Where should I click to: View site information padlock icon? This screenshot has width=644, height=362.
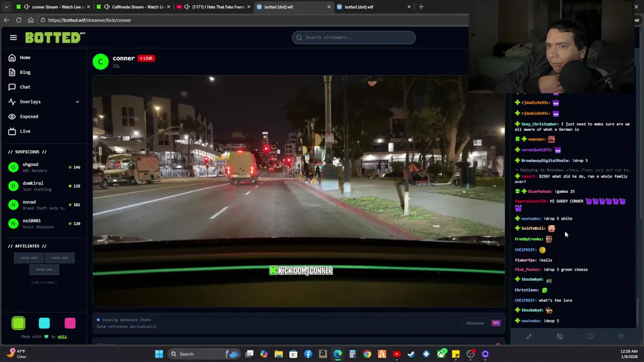[43, 20]
